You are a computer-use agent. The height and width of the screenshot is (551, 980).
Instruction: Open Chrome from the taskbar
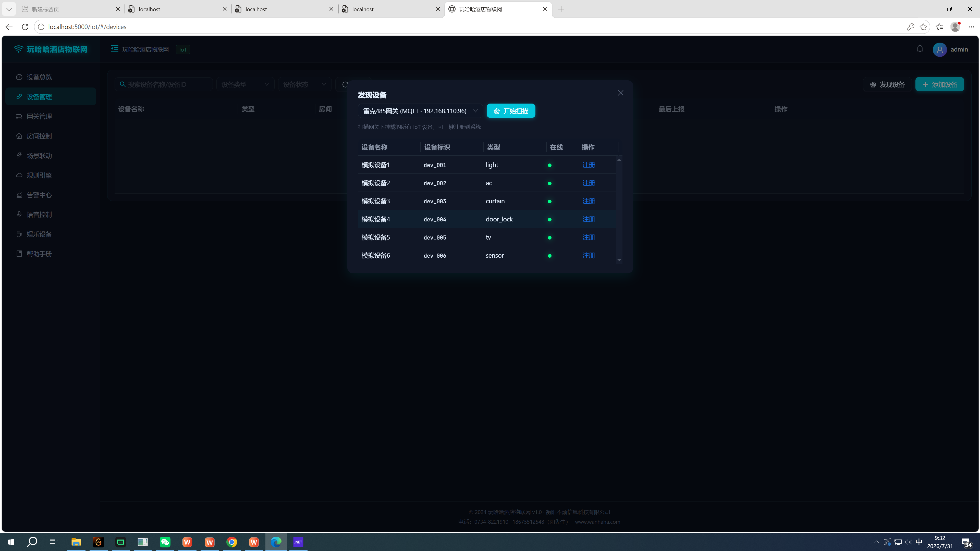[232, 542]
